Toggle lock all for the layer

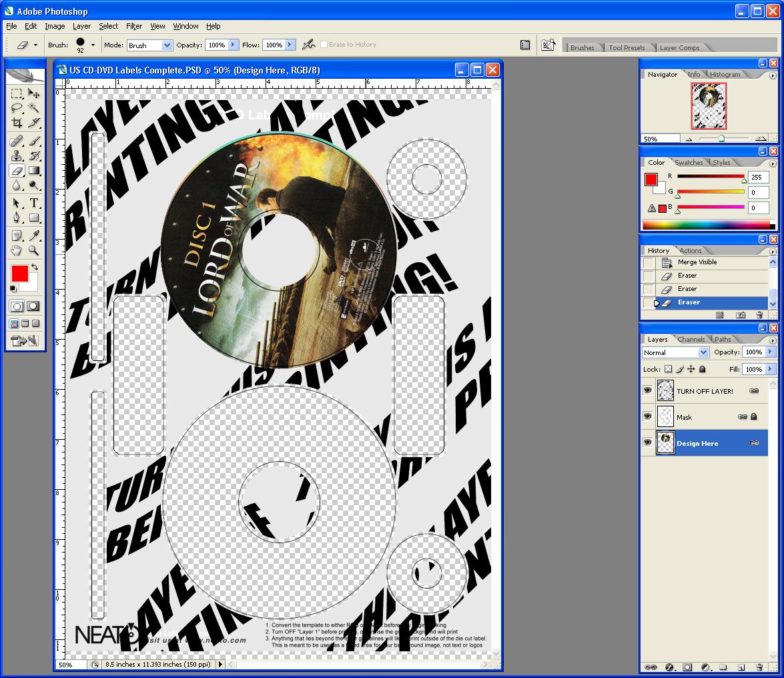click(x=703, y=369)
